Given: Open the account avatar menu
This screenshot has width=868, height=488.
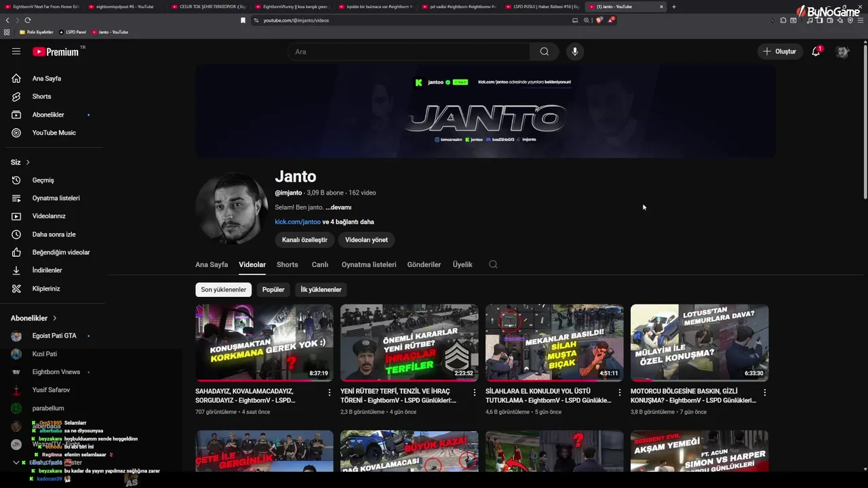Looking at the screenshot, I should coord(842,52).
